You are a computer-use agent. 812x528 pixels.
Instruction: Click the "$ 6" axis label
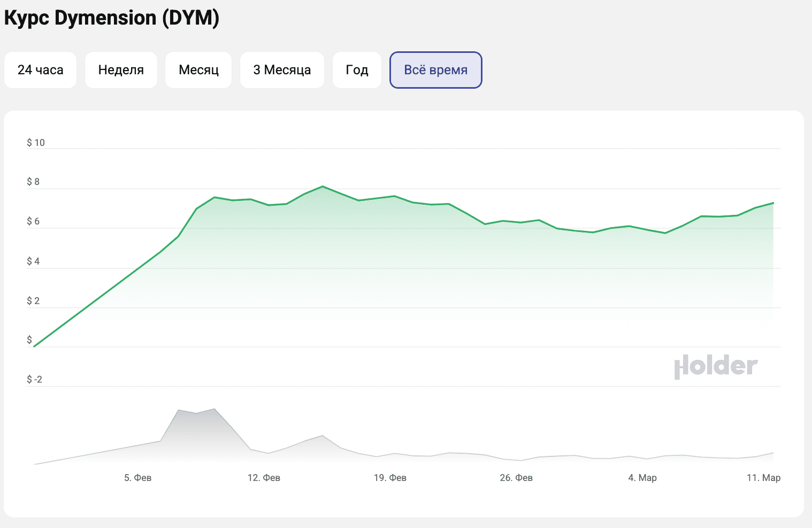coord(33,221)
